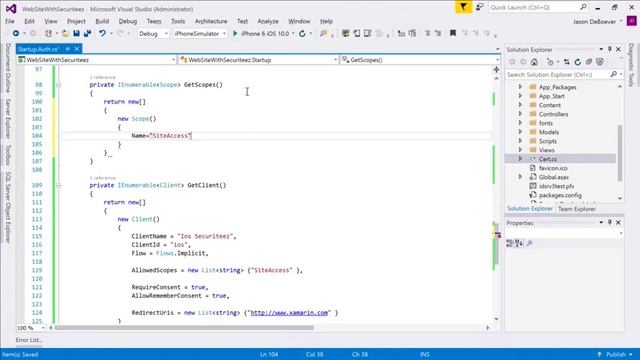Pin the Solution Explorer panel
This screenshot has height=360, width=640.
pos(610,49)
